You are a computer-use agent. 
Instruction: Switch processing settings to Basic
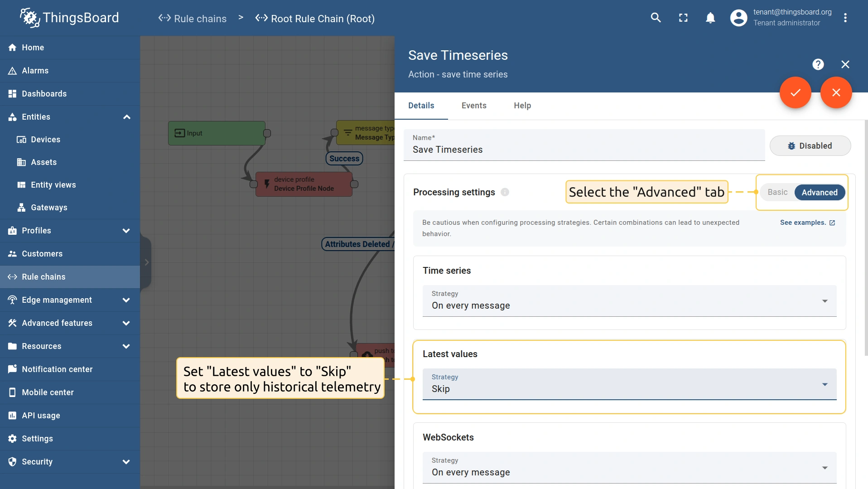(x=777, y=192)
